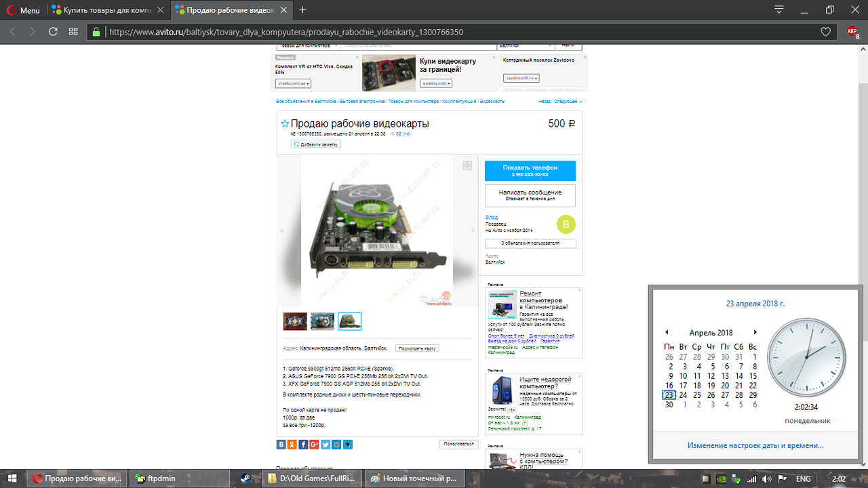Open the Windows Start button

click(13, 478)
